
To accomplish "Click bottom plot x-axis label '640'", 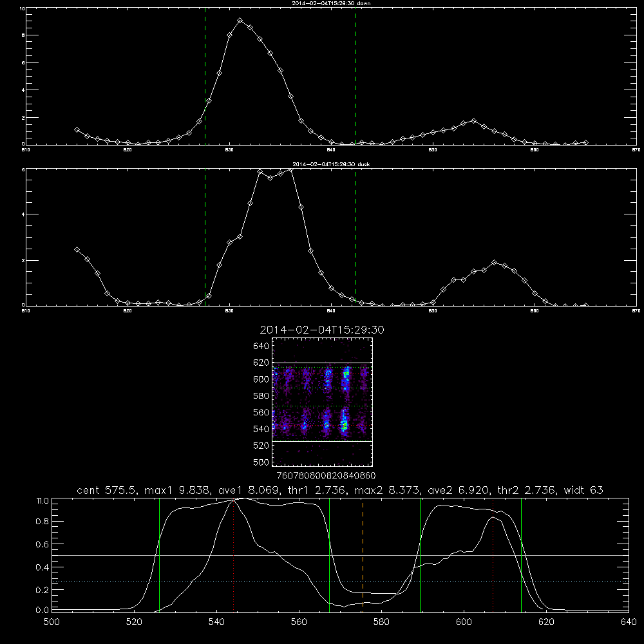I will 629,622.
